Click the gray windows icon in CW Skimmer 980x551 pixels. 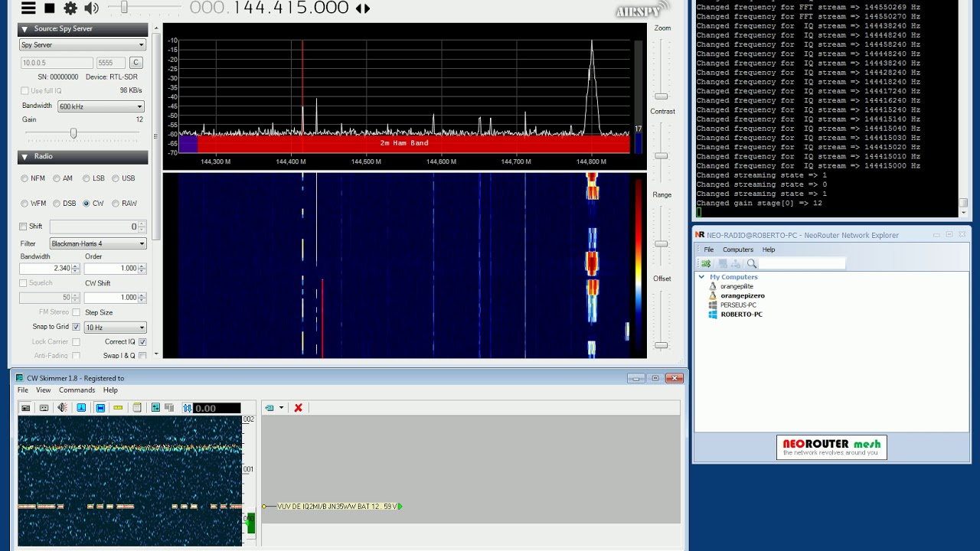[169, 408]
